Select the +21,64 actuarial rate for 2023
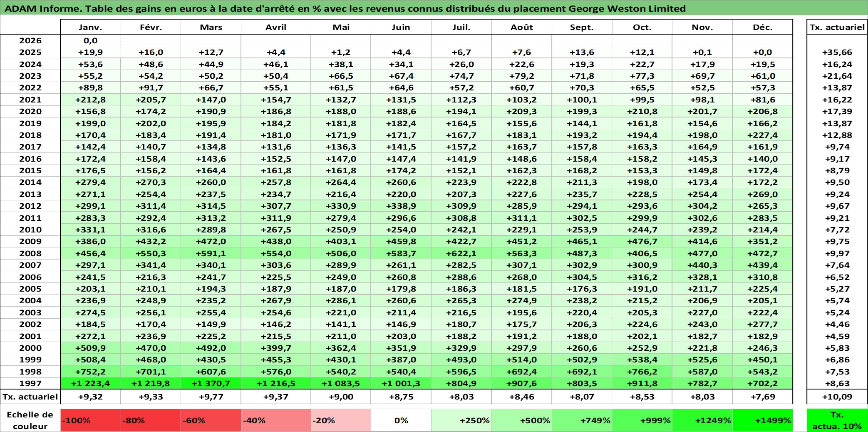Screen dimensions: 868x432 [x=837, y=76]
